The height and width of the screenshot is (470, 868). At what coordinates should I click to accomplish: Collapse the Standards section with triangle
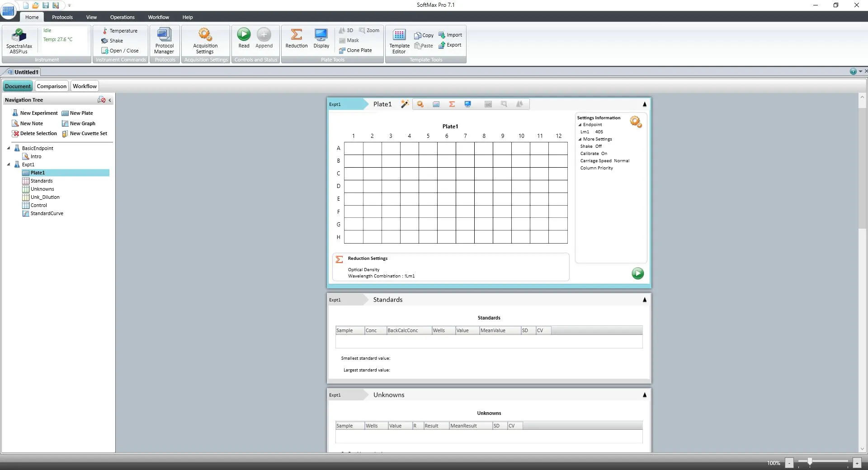click(645, 300)
